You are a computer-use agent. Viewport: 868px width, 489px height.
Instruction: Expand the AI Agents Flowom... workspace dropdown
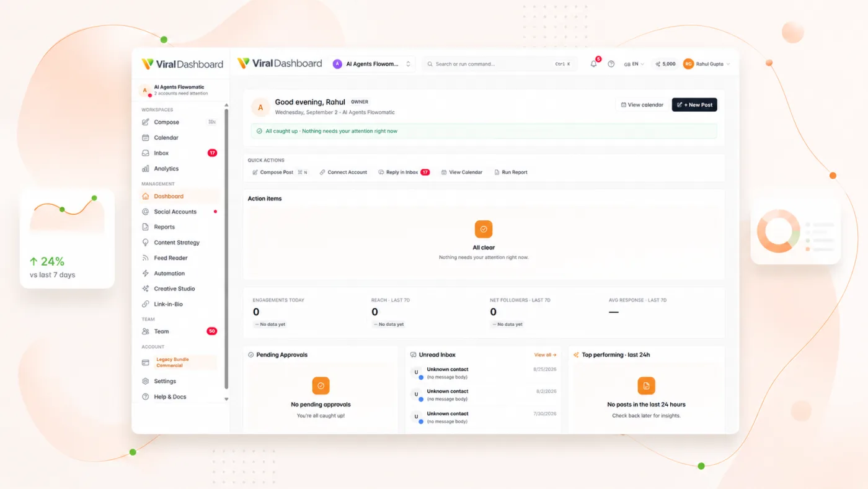(372, 64)
